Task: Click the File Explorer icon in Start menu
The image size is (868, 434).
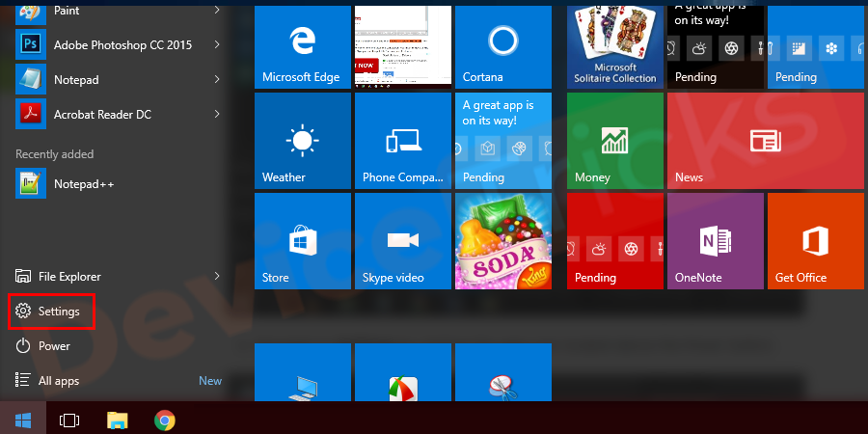Action: (x=23, y=276)
